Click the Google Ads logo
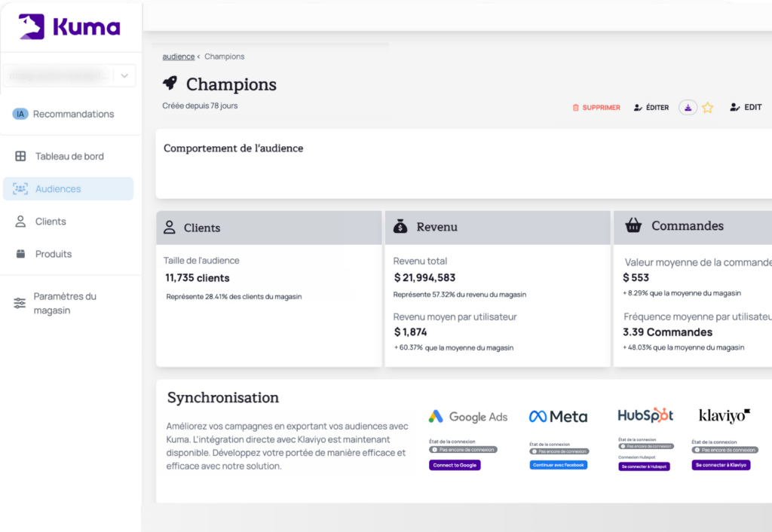 (468, 417)
